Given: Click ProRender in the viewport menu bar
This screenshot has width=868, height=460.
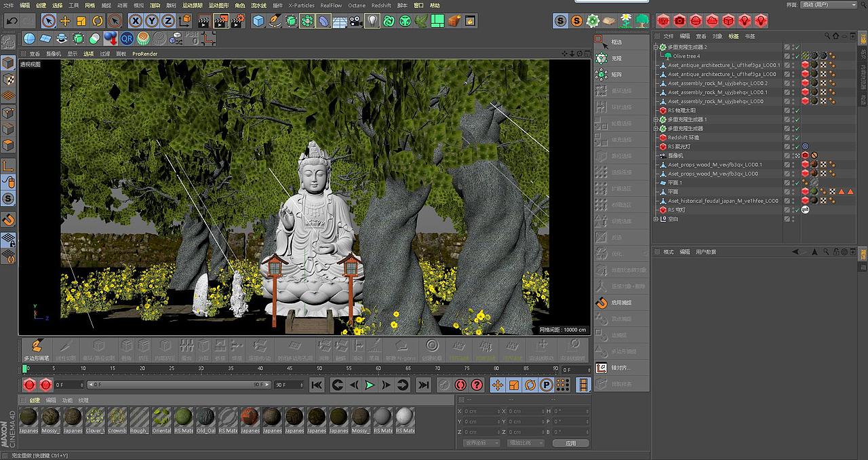Looking at the screenshot, I should [144, 54].
